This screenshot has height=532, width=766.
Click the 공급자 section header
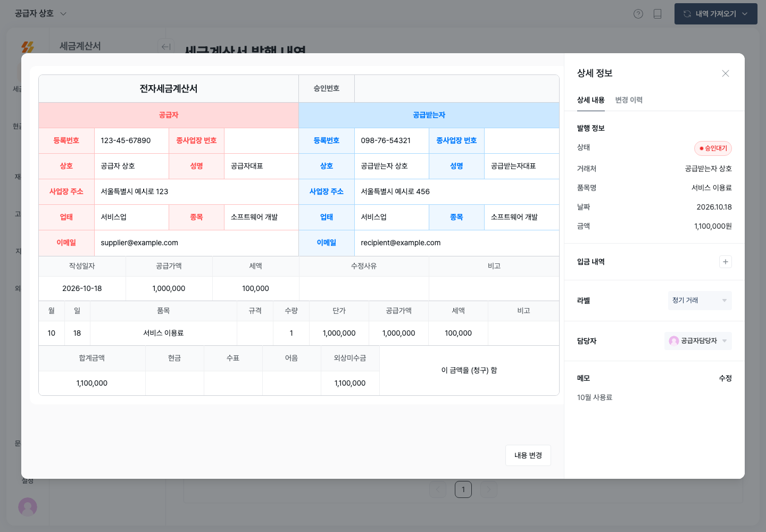coord(169,115)
